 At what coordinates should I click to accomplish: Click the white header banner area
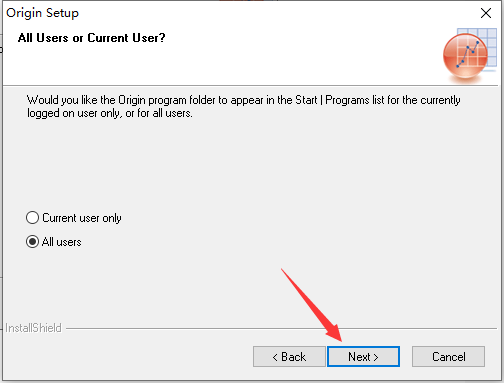[220, 55]
